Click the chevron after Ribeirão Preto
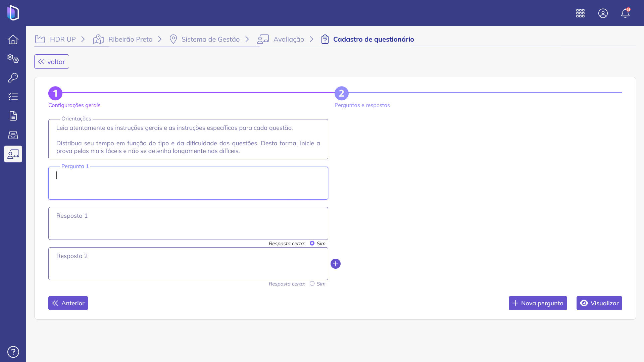644x362 pixels. point(160,39)
